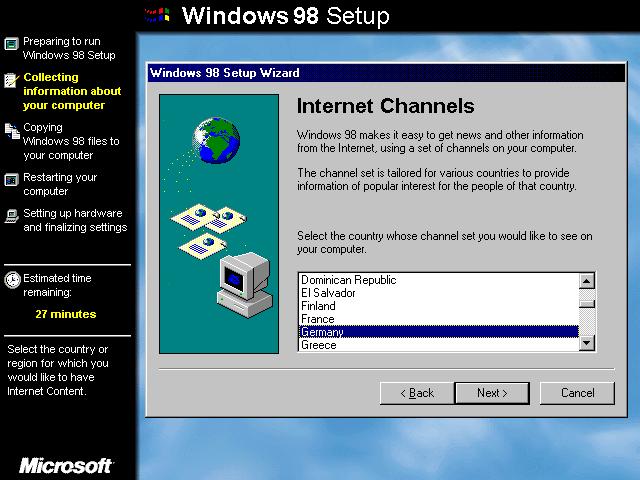Click the highlighted Germany entry
The height and width of the screenshot is (480, 640).
439,332
